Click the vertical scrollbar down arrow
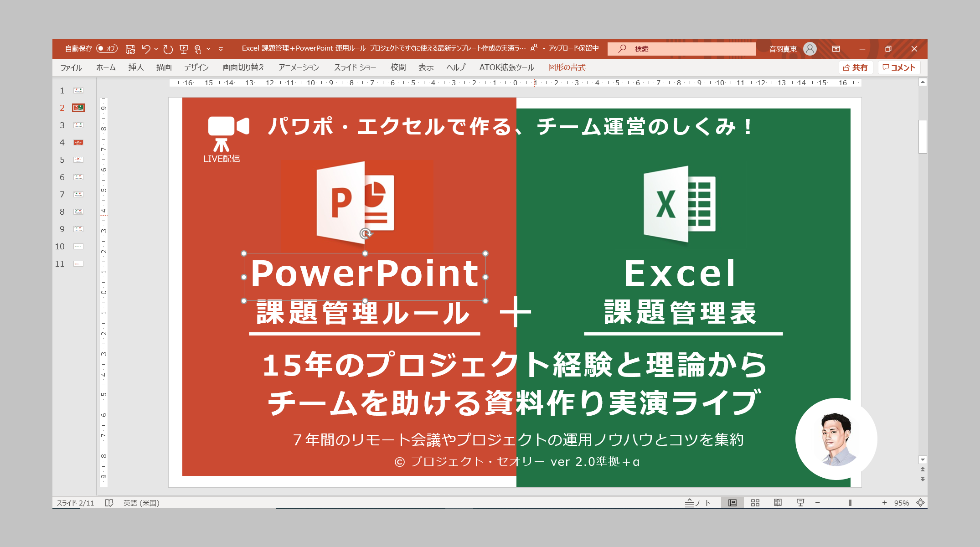This screenshot has height=547, width=980. coord(923,460)
